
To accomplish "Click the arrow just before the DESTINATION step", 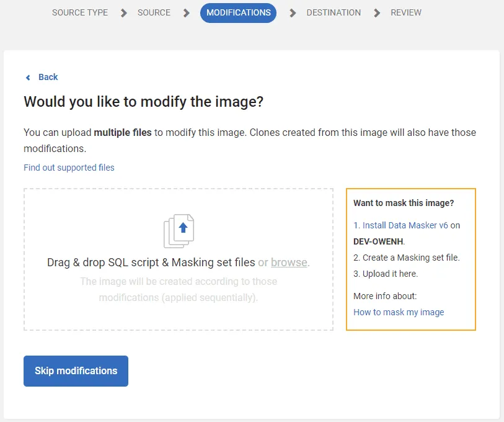I will [293, 13].
